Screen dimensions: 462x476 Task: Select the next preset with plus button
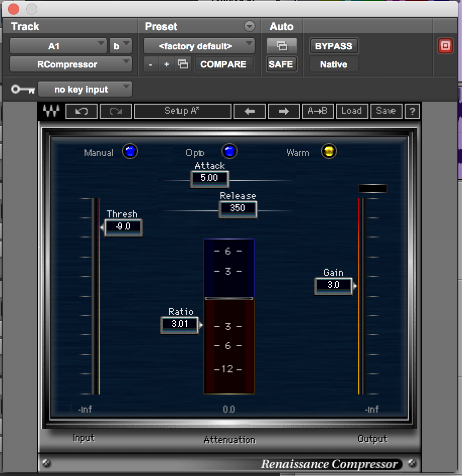pyautogui.click(x=167, y=64)
